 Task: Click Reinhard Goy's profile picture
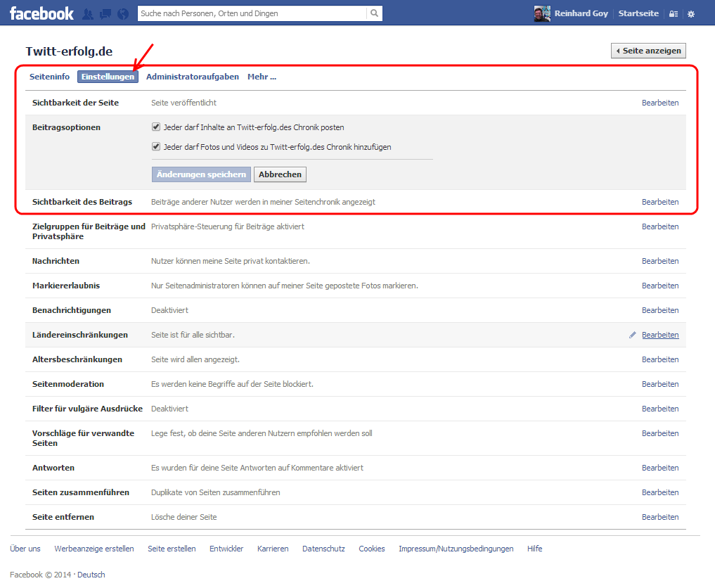[x=542, y=13]
